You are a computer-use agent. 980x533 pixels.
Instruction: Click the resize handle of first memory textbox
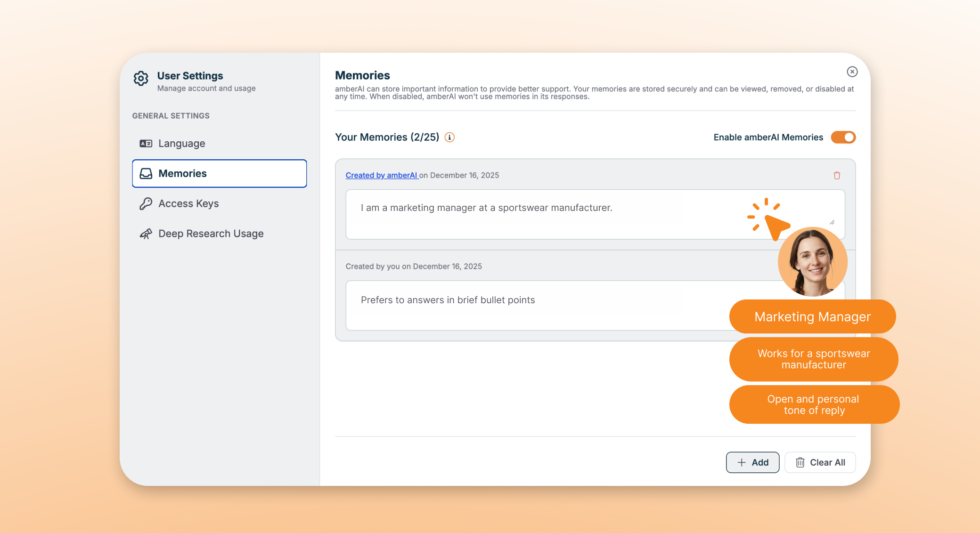[832, 222]
